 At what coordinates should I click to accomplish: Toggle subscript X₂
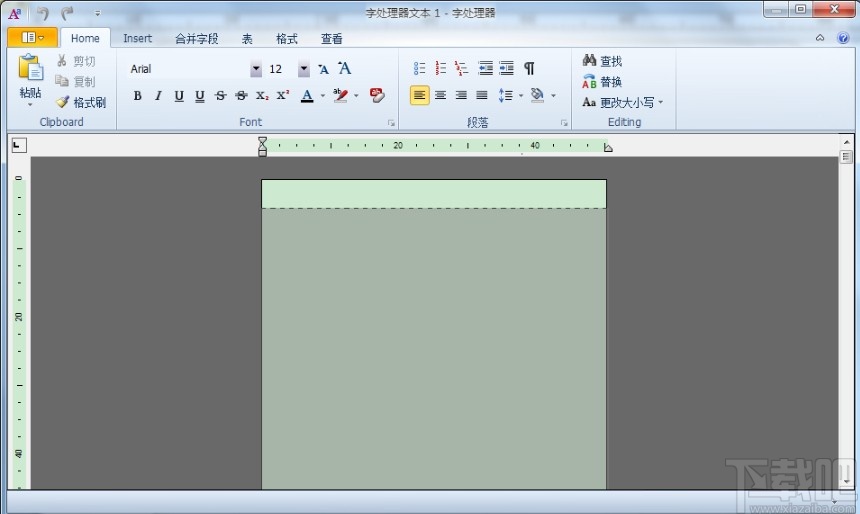[x=262, y=96]
